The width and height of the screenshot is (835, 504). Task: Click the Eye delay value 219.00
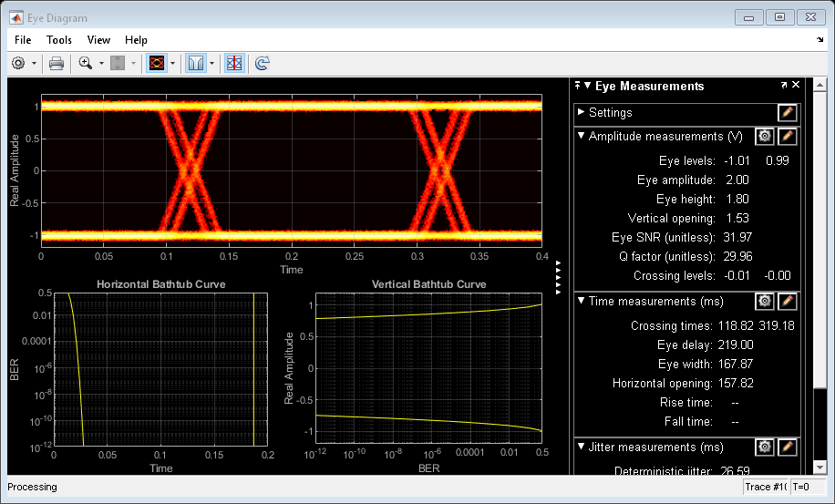[x=736, y=345]
